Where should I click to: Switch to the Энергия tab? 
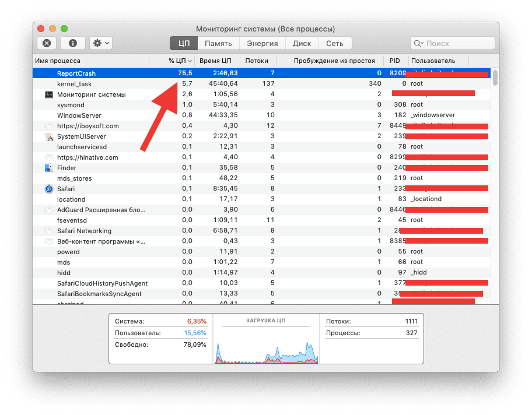(262, 43)
